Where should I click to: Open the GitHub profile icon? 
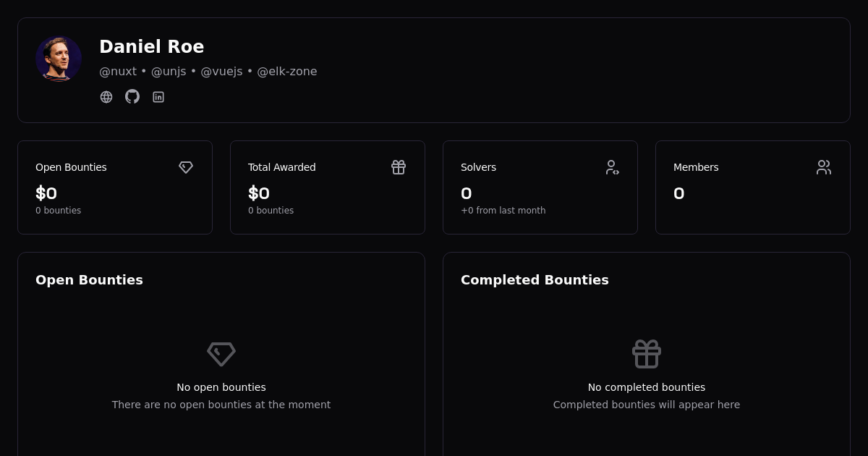point(132,97)
